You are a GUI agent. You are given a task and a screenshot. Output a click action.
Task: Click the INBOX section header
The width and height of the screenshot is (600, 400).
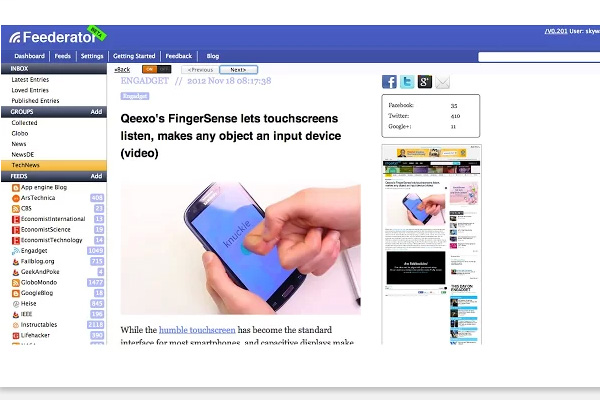point(54,69)
